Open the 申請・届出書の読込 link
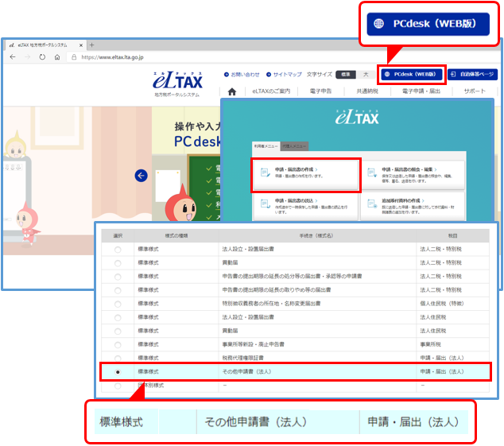 click(296, 200)
